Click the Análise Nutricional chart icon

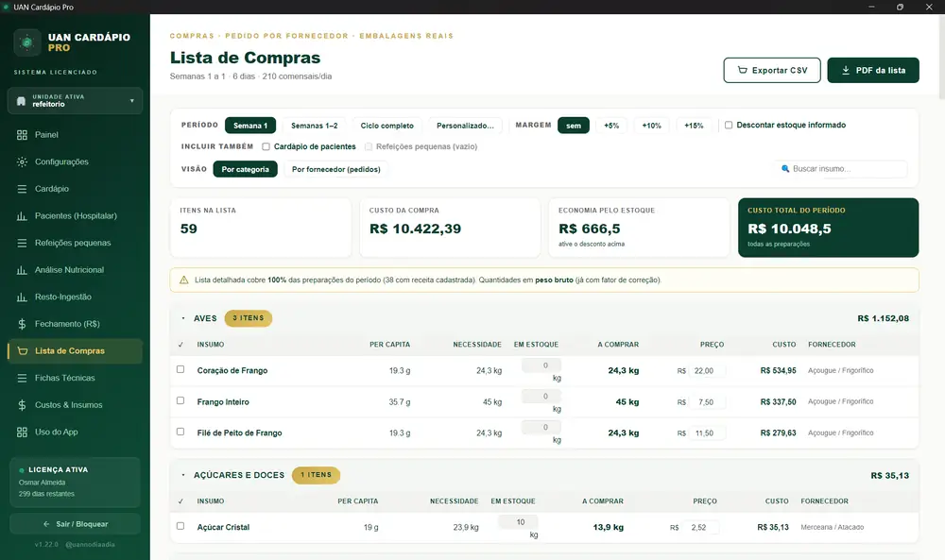(23, 270)
